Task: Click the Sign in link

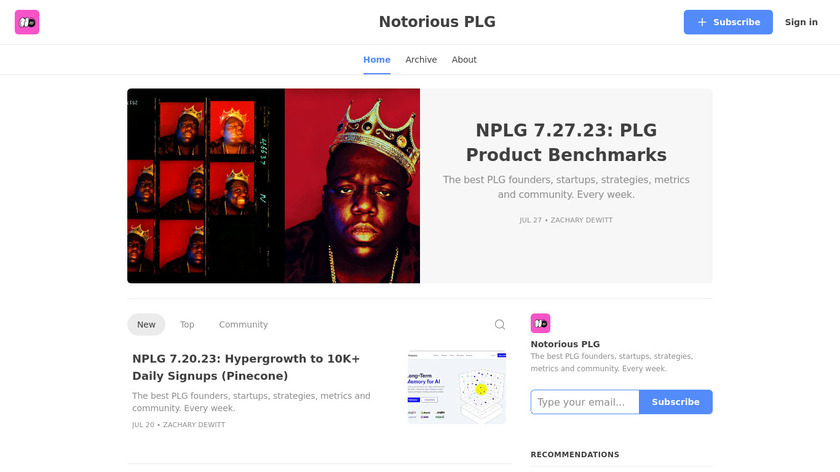Action: click(x=801, y=22)
